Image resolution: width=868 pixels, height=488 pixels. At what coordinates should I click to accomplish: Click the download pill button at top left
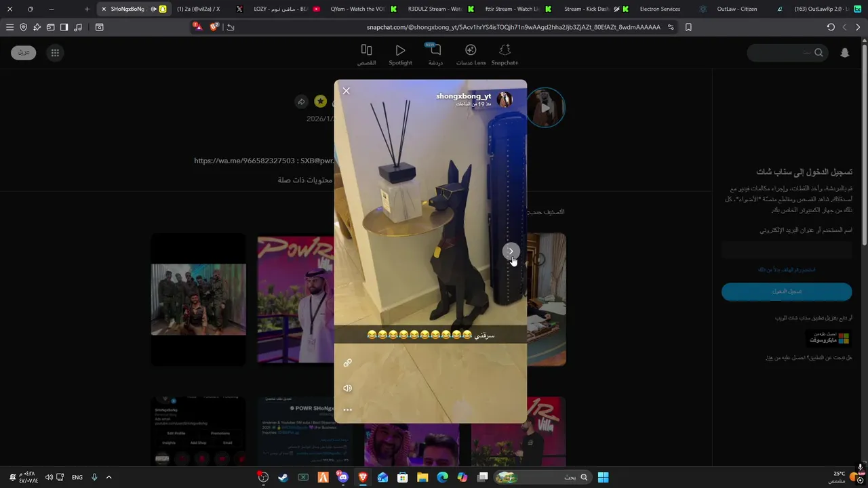[x=24, y=53]
